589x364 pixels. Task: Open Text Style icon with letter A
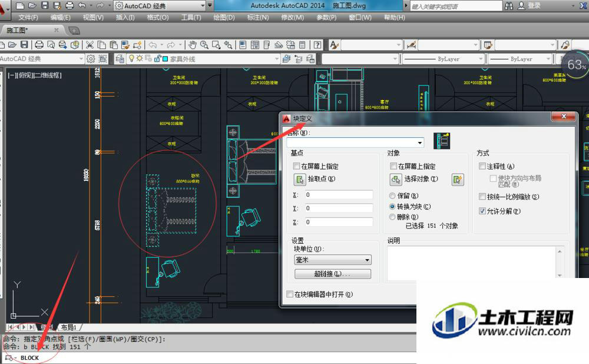point(334,45)
